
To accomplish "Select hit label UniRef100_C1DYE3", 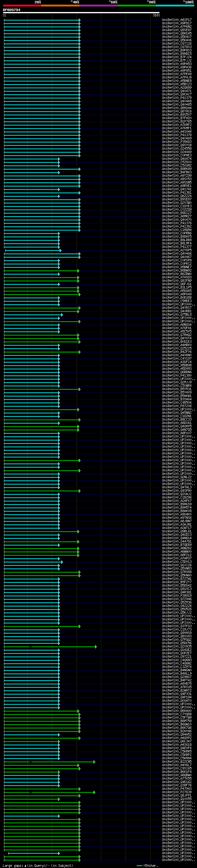I will tap(177, 206).
